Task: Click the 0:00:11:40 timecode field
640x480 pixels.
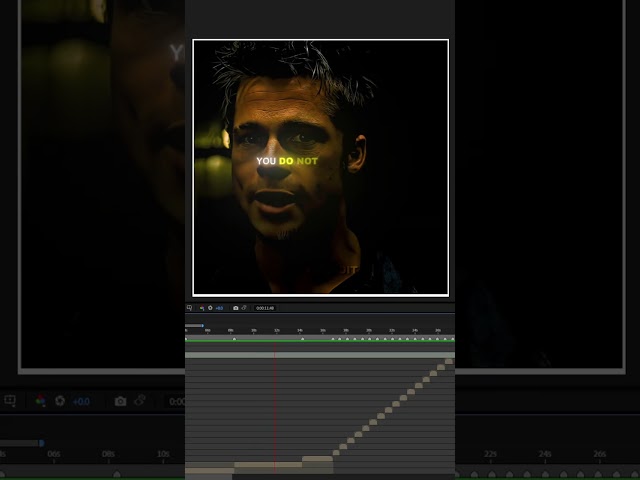Action: tap(265, 308)
